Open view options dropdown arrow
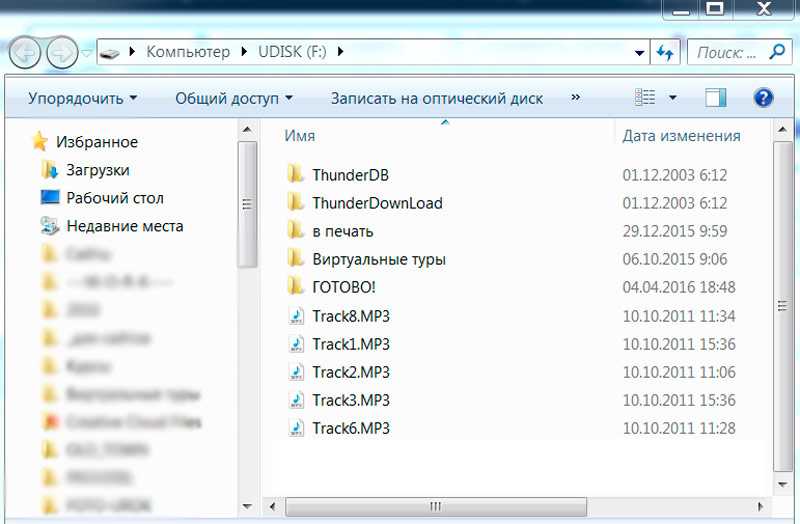Screen dimensions: 800x524 click(673, 97)
